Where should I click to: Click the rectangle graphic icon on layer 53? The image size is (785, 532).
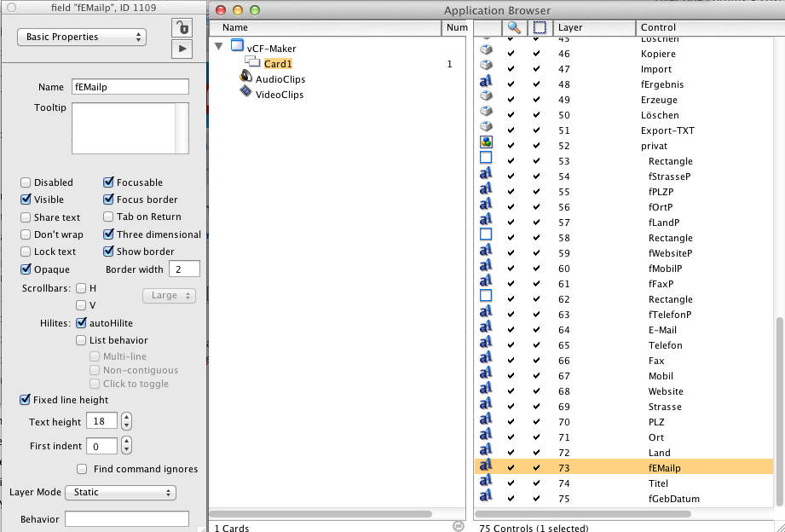click(x=486, y=159)
